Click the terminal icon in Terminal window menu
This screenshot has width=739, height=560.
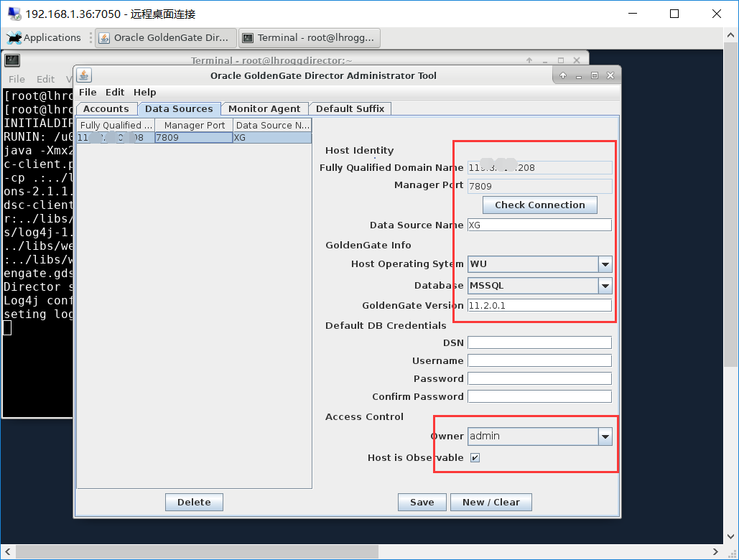pyautogui.click(x=12, y=60)
